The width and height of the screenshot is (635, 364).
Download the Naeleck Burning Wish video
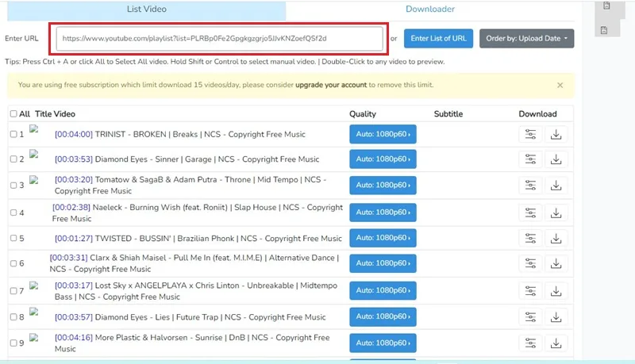[556, 213]
